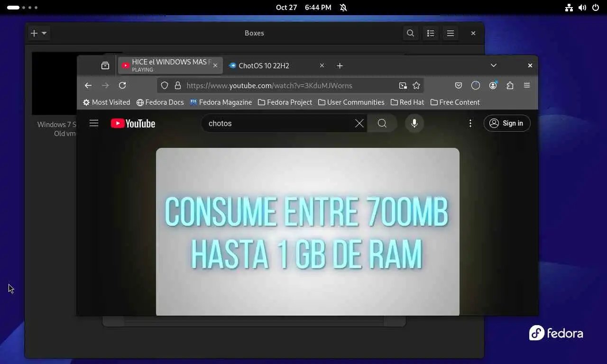Open User Communities bookmark folder
Viewport: 607px width, 364px height.
click(351, 102)
